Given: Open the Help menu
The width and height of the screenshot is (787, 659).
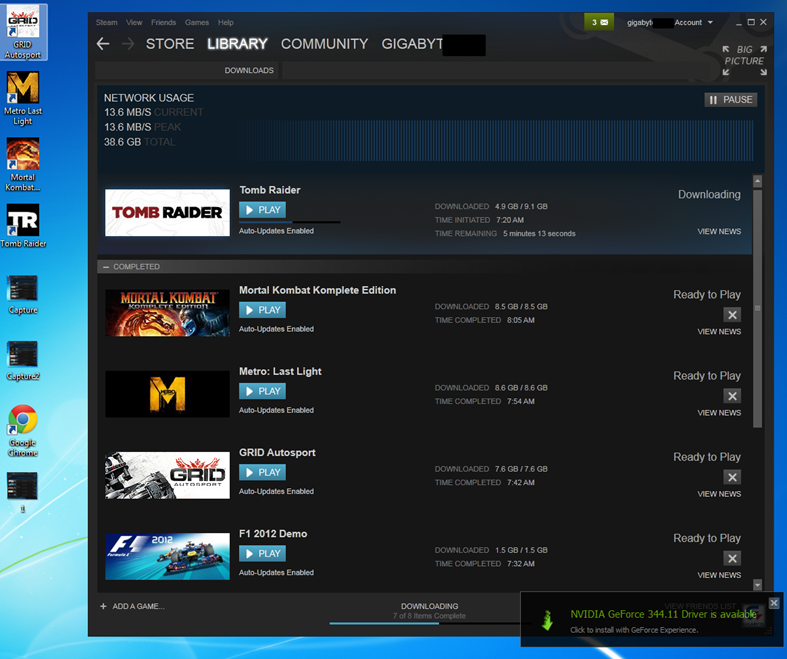Looking at the screenshot, I should (x=225, y=23).
